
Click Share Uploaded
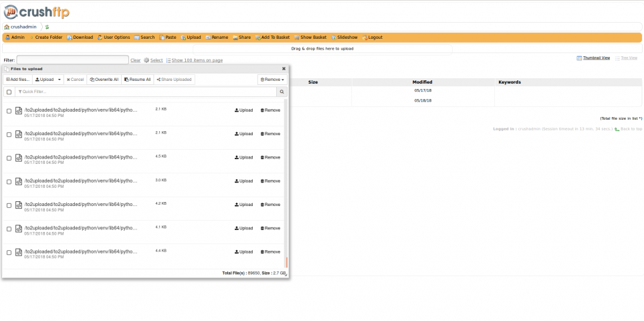[174, 80]
